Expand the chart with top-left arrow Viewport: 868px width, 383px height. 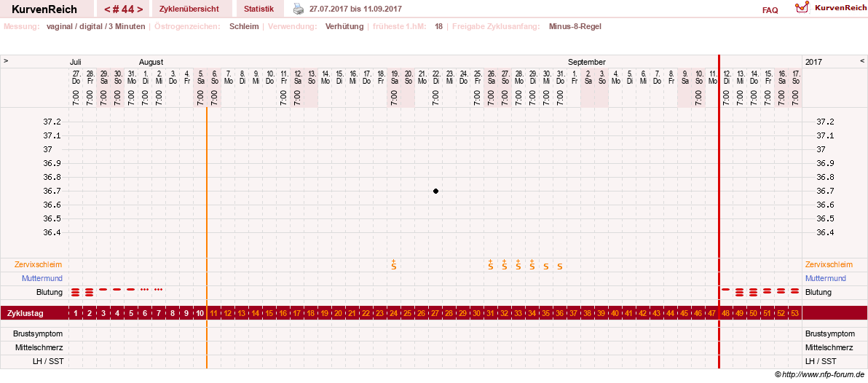coord(6,61)
